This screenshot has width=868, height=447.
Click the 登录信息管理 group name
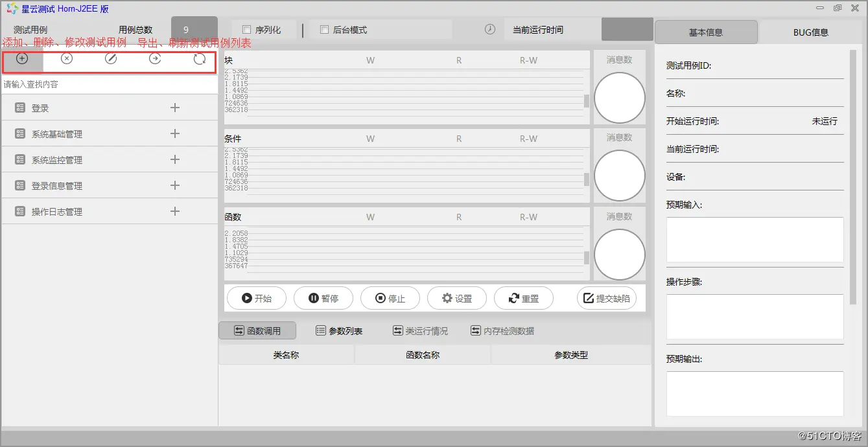[x=57, y=186]
